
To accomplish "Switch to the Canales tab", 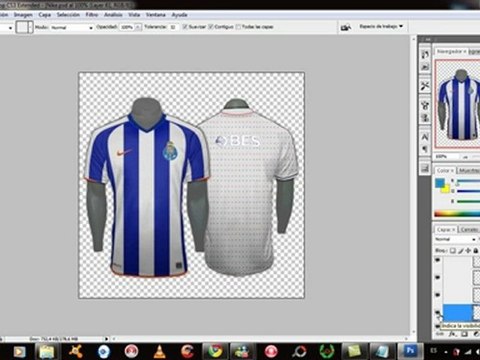I will click(469, 230).
